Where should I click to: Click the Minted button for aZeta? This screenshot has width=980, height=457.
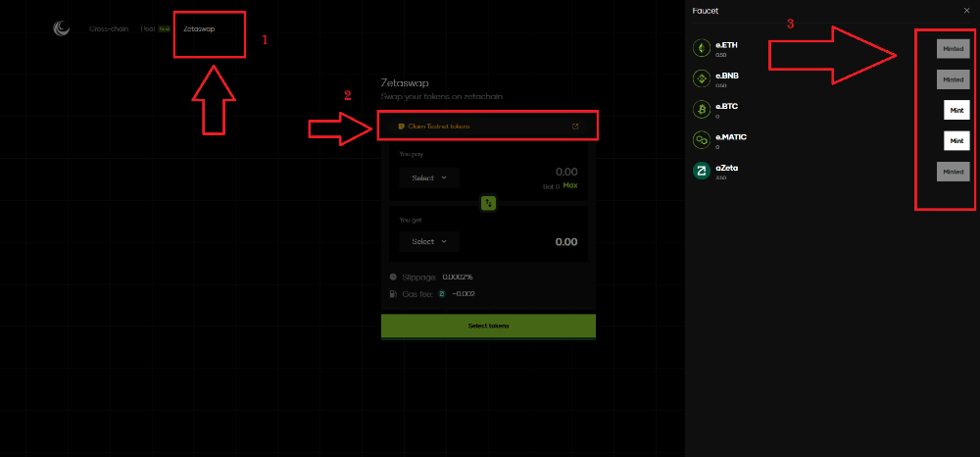point(954,172)
